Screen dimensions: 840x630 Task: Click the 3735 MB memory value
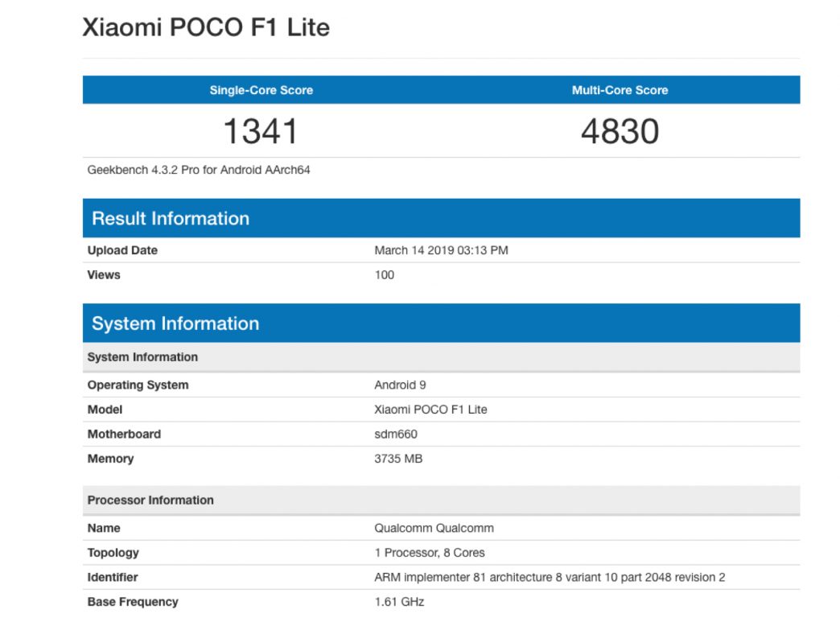click(398, 459)
